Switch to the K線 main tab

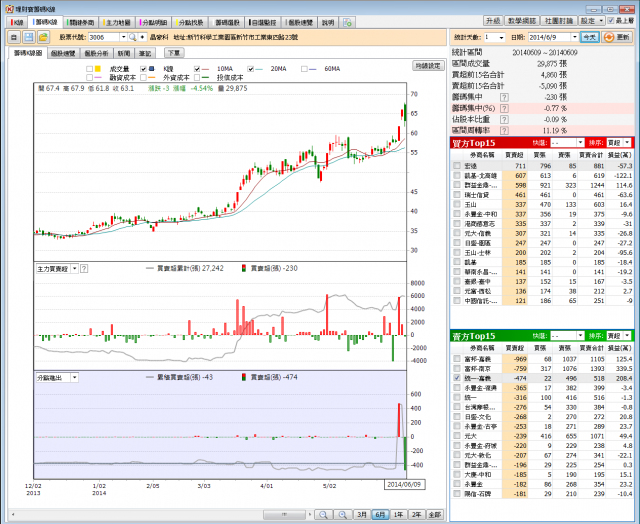(17, 22)
